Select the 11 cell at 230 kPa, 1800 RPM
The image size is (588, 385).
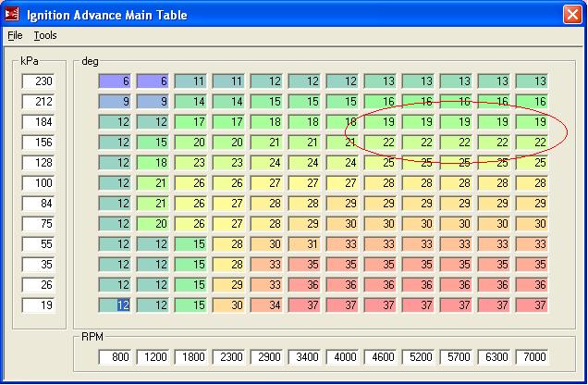[x=190, y=81]
